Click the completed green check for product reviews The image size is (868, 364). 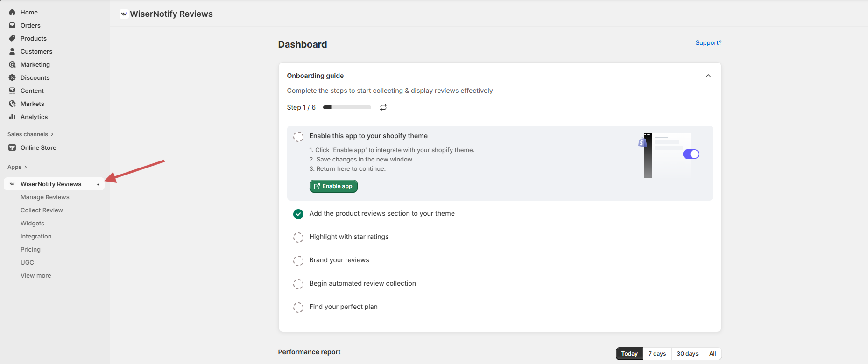[x=298, y=214]
